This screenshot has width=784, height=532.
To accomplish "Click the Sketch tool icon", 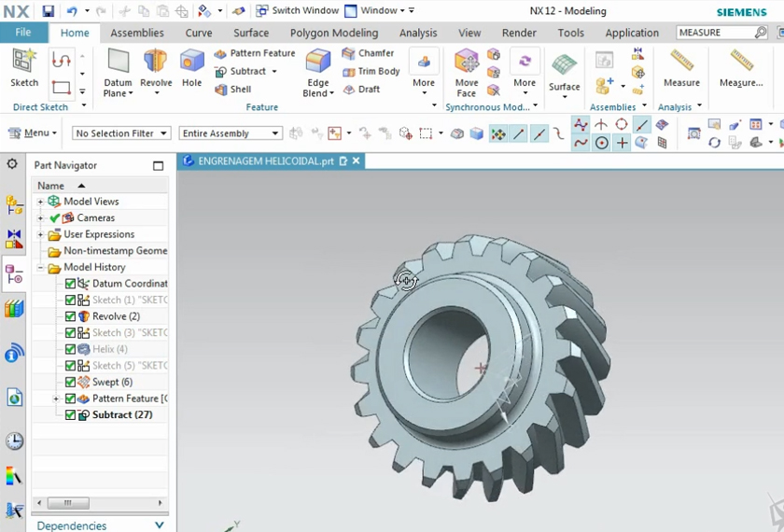I will tap(23, 64).
